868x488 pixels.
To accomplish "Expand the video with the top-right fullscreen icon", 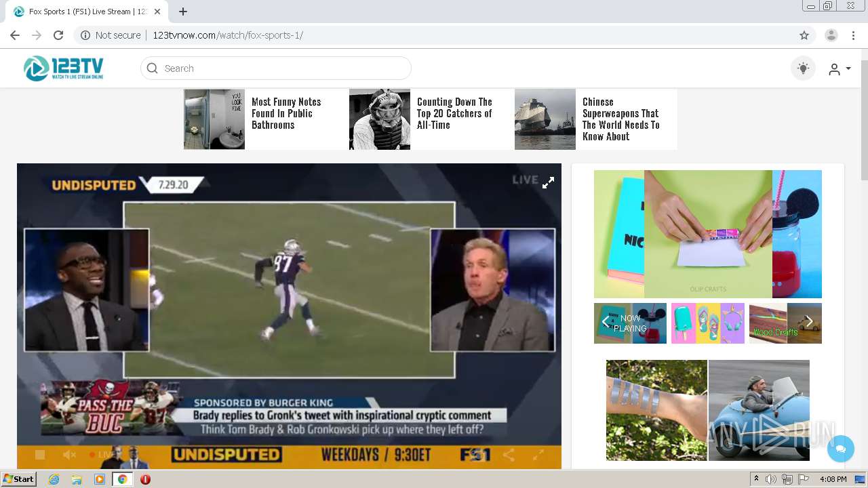I will [548, 182].
